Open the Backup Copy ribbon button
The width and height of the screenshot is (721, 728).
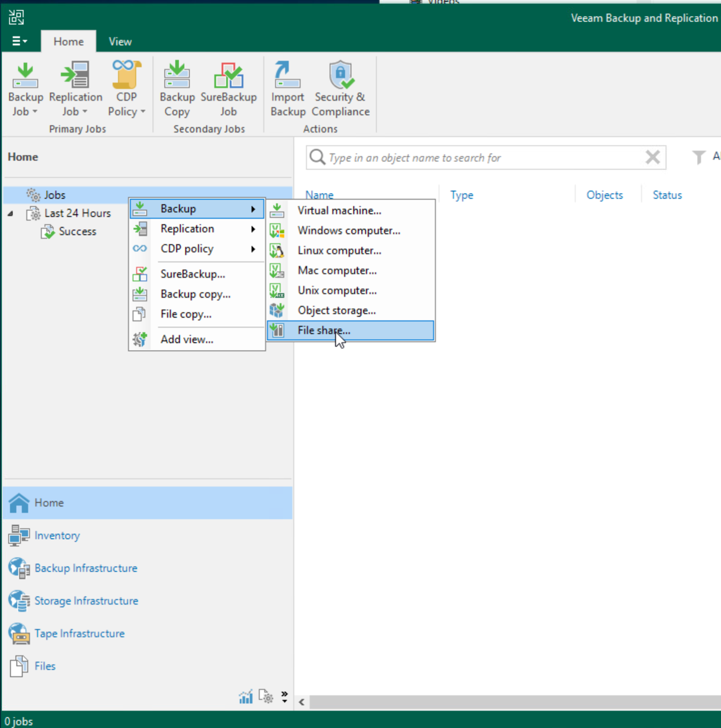[177, 89]
